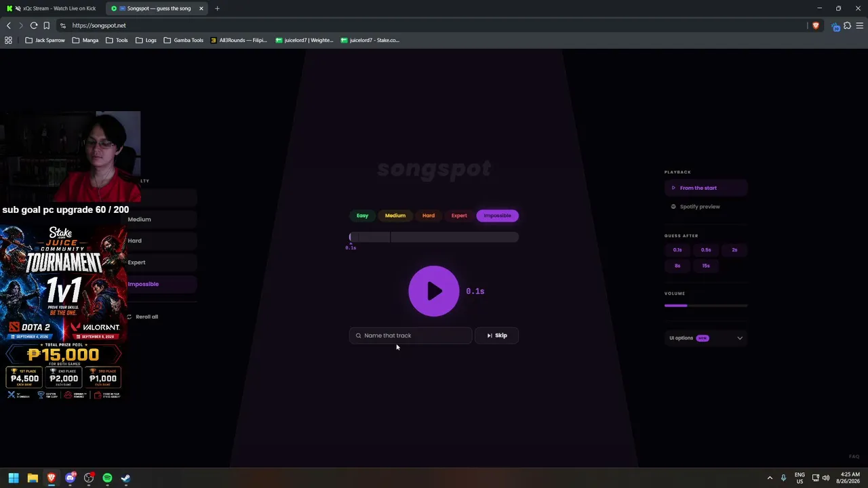Open OBS Studio from the taskbar
868x488 pixels.
coord(89,478)
